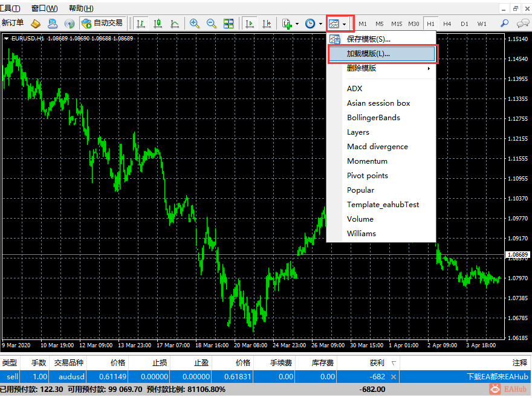Open the VPS hosting cloud icon
Screen dimensions: 532x398
coord(53,24)
